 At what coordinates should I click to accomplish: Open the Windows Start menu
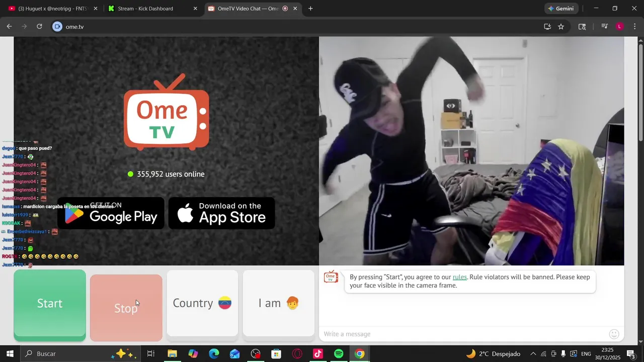click(x=10, y=353)
